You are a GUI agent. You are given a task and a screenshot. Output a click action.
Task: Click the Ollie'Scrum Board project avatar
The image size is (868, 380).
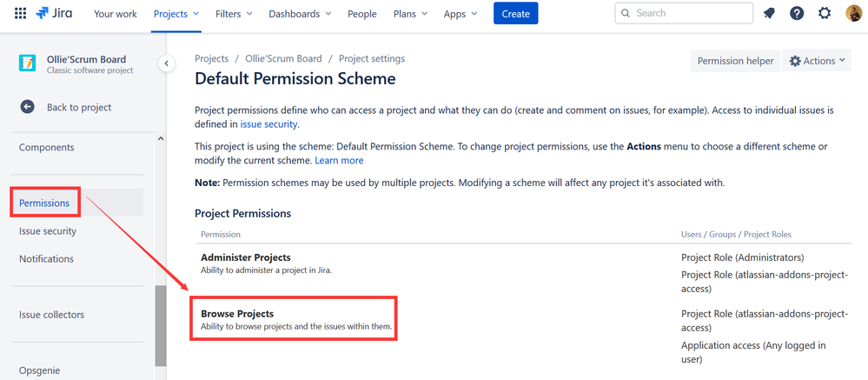pyautogui.click(x=28, y=64)
